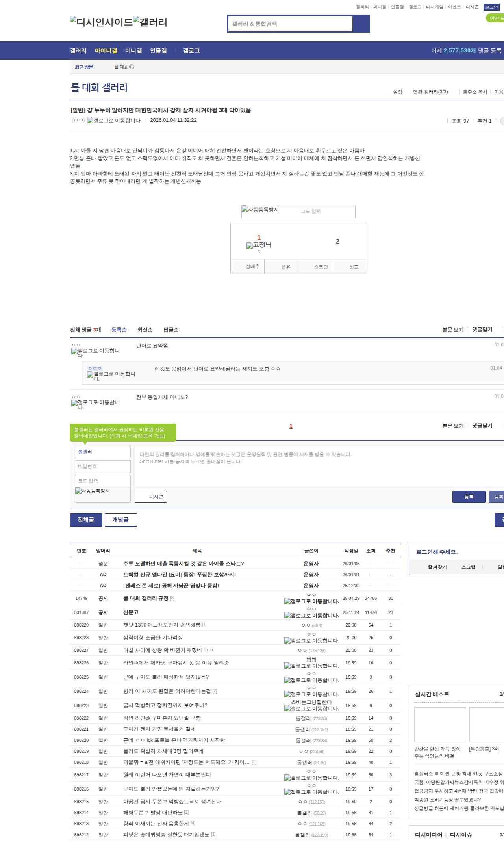Click the 자동등록방지 captcha image in comment form
Image resolution: width=504 pixels, height=841 pixels.
click(93, 491)
